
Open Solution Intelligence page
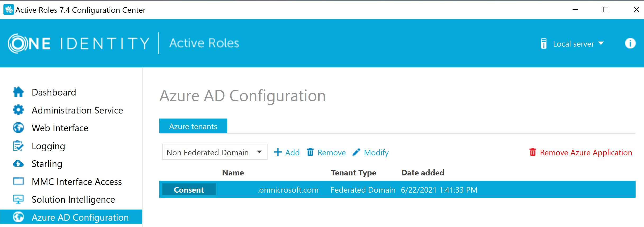(x=73, y=199)
